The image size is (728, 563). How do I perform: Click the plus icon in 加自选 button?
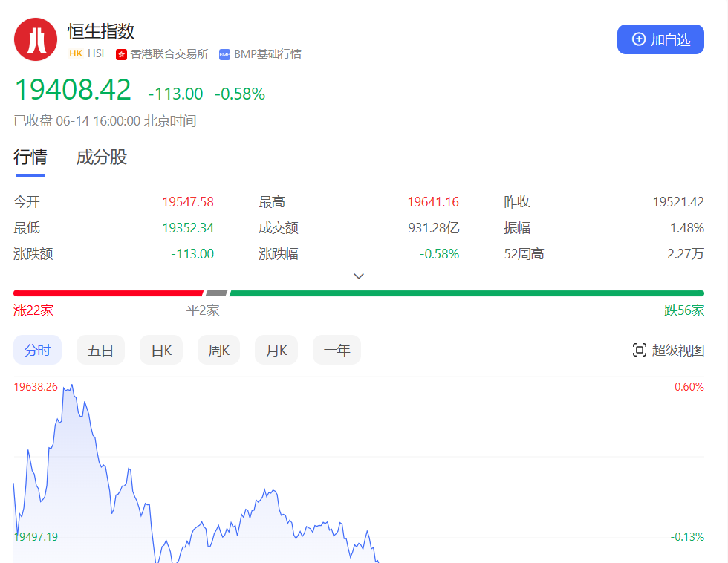point(639,39)
